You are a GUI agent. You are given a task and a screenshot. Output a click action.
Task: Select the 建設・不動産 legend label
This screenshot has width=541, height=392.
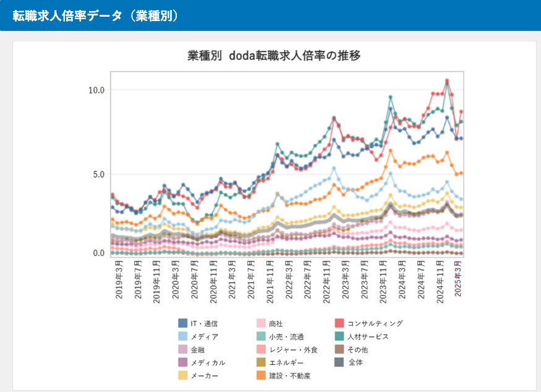[290, 376]
